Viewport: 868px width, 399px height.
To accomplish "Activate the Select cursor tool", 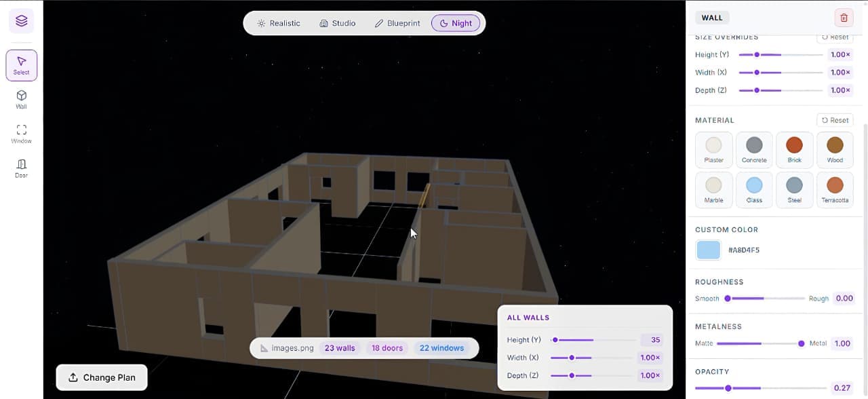I will 21,65.
